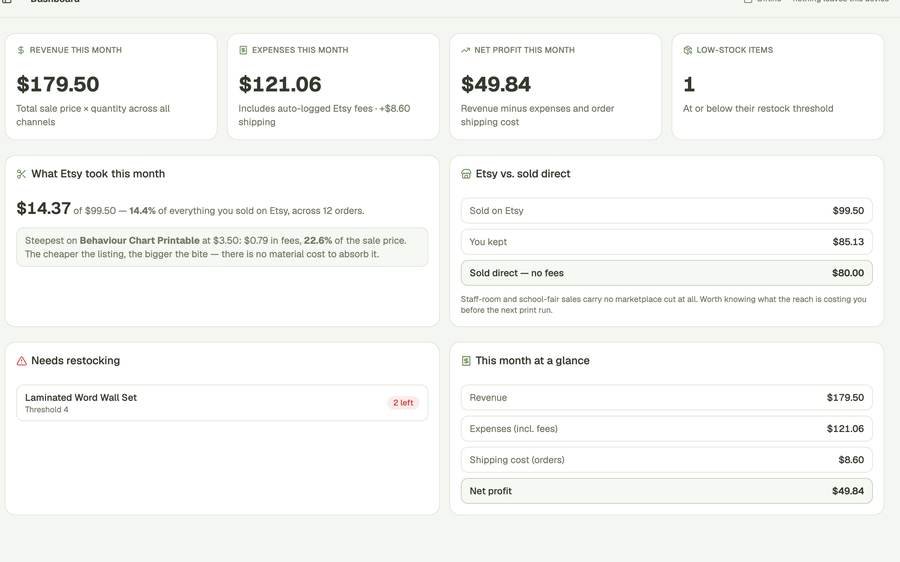
Task: Click the $85.13 value in the You kept row
Action: (848, 242)
